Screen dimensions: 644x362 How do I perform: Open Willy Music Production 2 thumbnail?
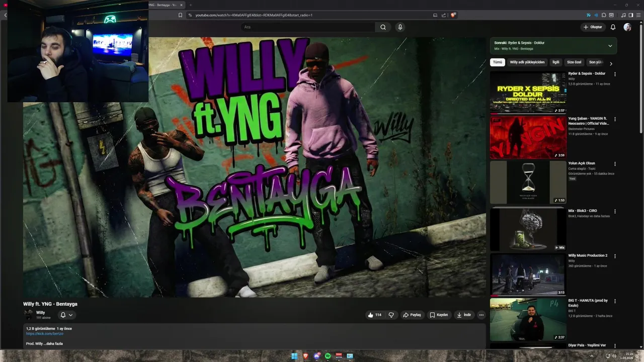coord(528,275)
